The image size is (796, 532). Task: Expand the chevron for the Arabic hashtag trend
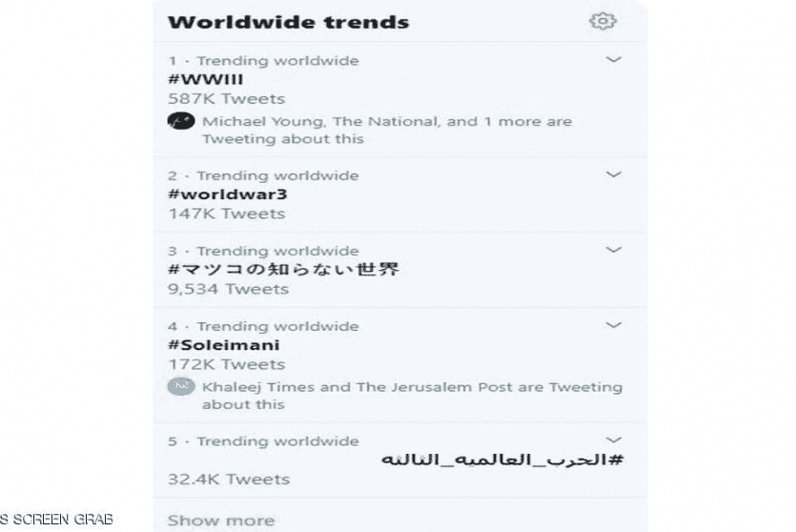point(614,440)
